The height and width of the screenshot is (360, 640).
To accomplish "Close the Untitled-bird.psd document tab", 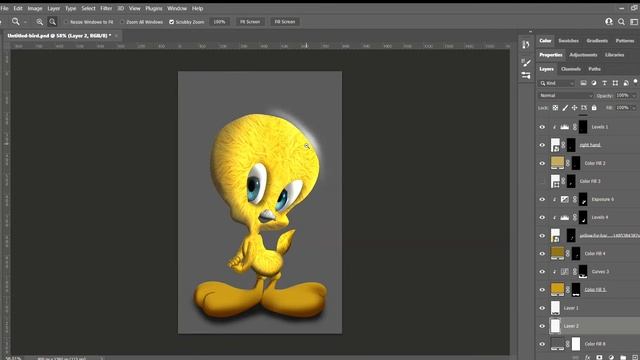I will (x=116, y=36).
